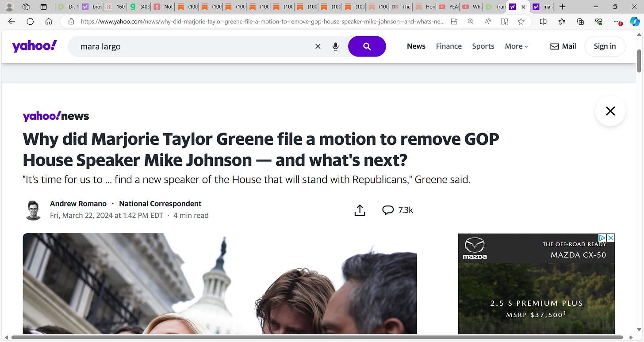Submit search with purple magnifier button
644x342 pixels.
point(367,46)
